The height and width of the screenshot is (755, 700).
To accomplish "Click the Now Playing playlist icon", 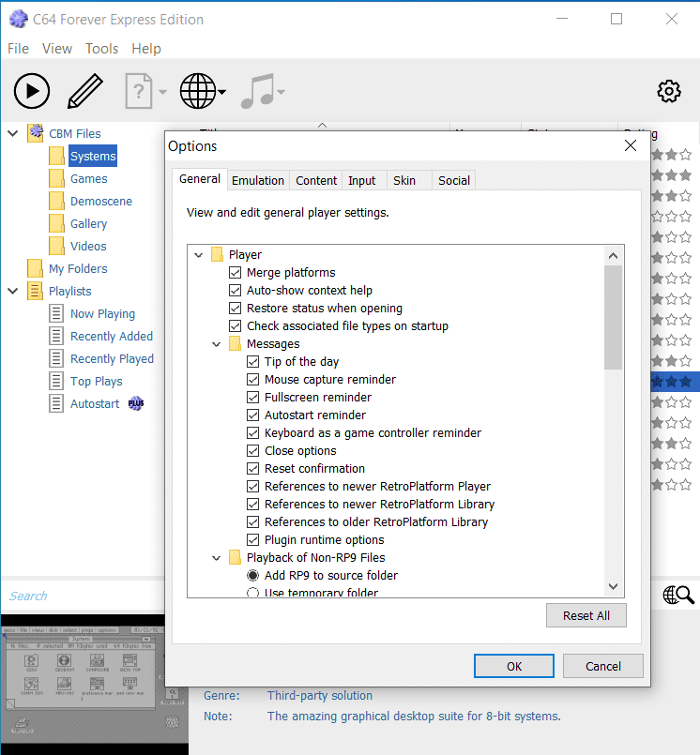I will click(x=56, y=313).
